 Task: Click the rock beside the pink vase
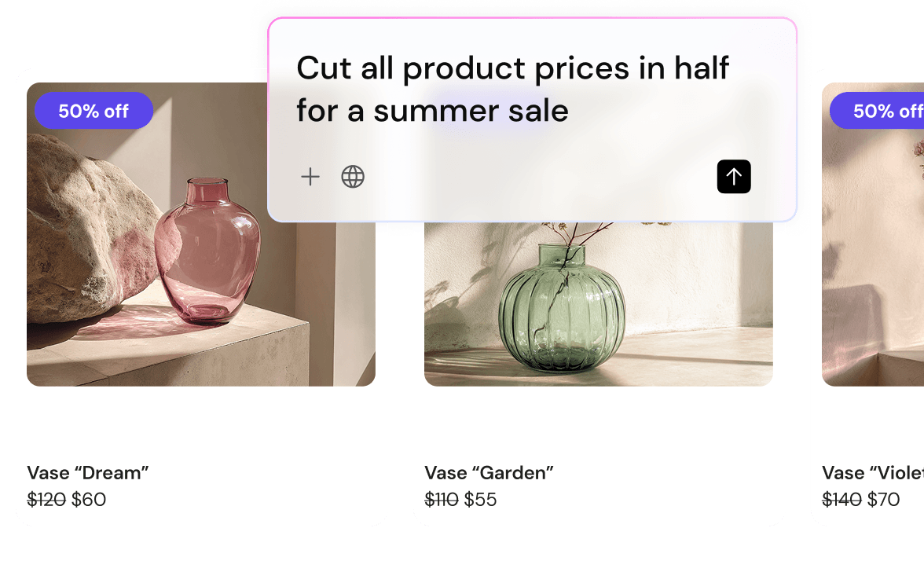coord(88,229)
